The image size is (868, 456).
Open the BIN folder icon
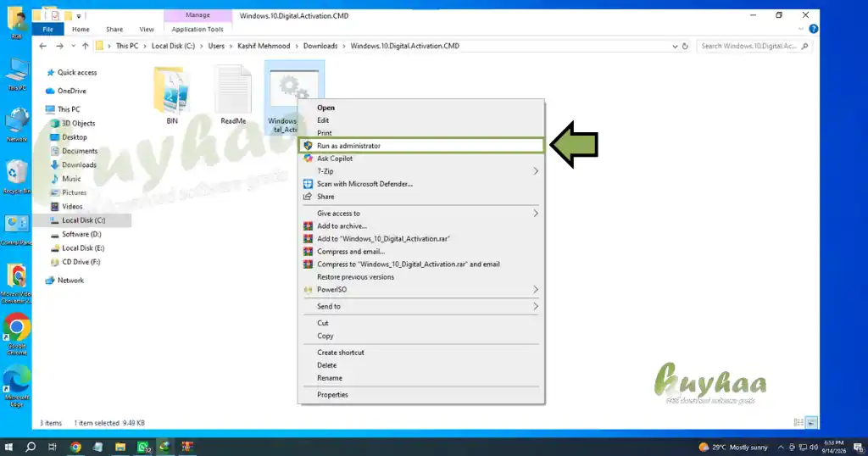[171, 91]
